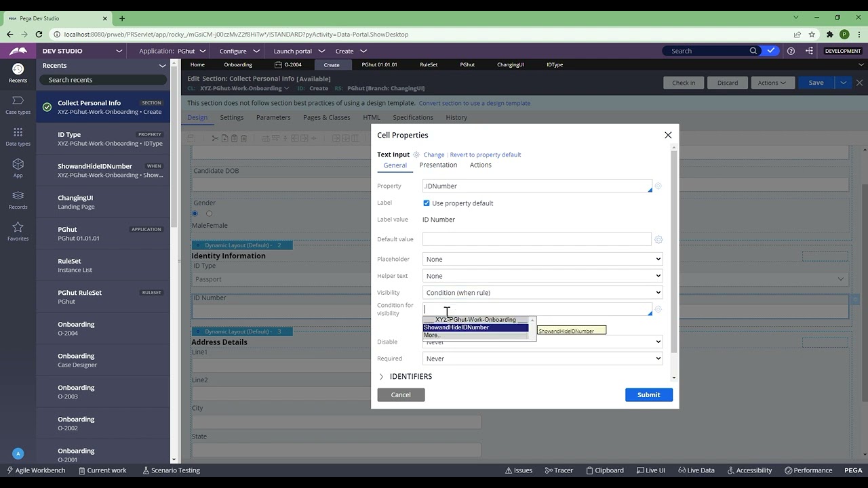Open Agile Workbench

[x=36, y=470]
